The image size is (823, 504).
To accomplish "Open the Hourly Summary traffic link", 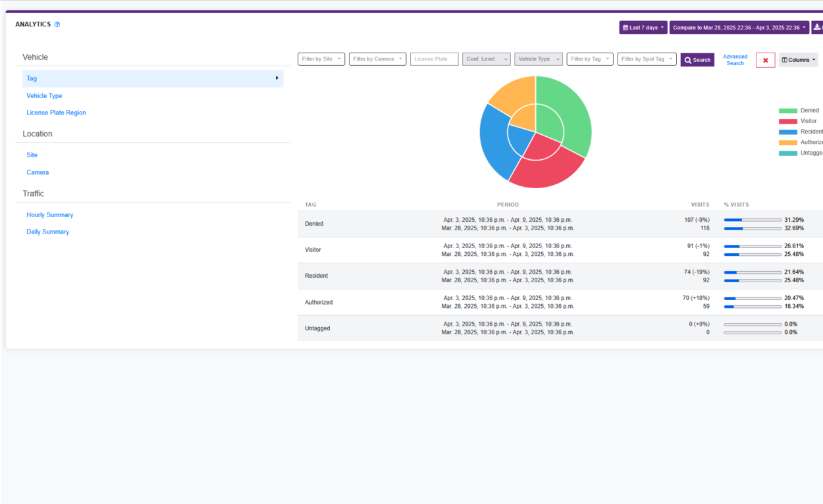I will click(x=50, y=215).
